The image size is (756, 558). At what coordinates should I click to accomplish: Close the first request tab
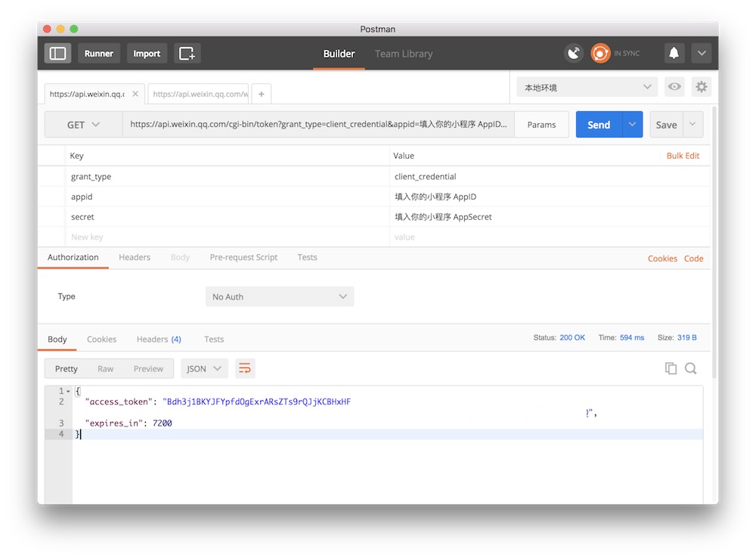135,94
